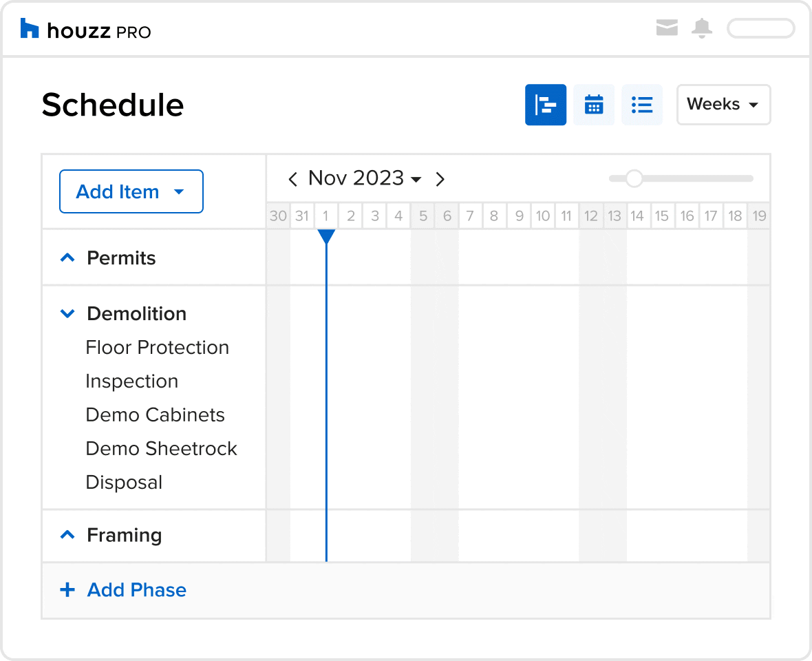The height and width of the screenshot is (661, 812).
Task: Switch to list view
Action: tap(641, 105)
